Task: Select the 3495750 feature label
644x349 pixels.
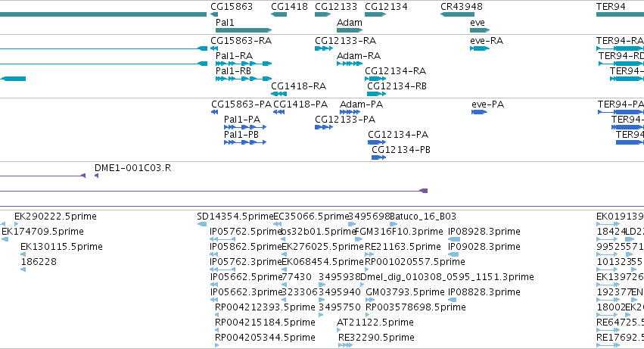Action: pos(339,307)
